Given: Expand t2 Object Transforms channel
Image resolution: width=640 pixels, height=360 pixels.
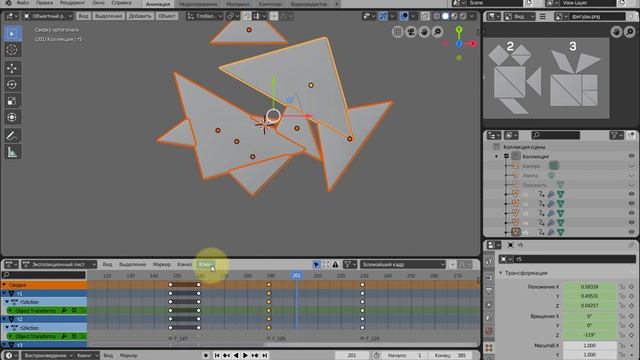Looking at the screenshot, I should click(10, 336).
